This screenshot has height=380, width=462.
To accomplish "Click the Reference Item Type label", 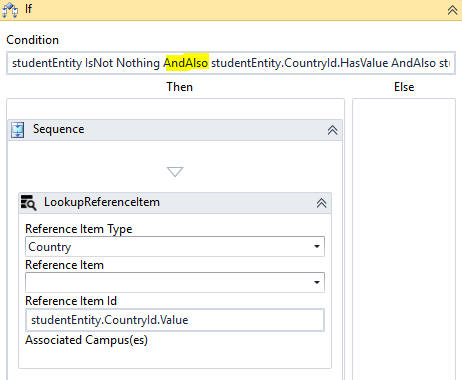I will (x=79, y=229).
